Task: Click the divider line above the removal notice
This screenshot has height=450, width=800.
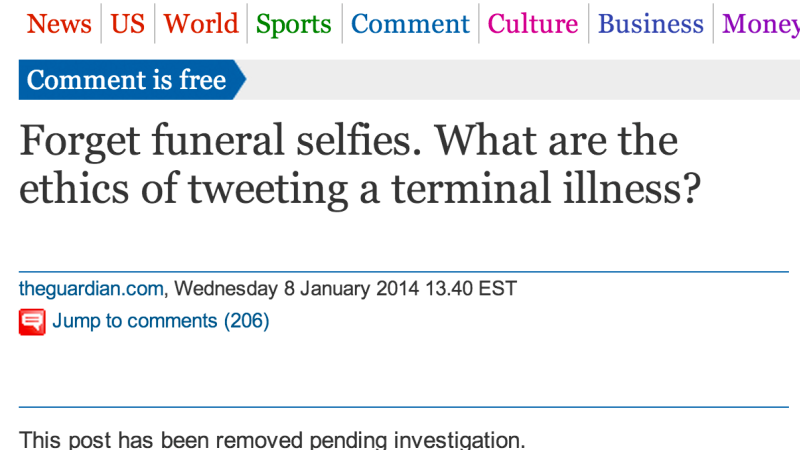Action: pos(400,407)
